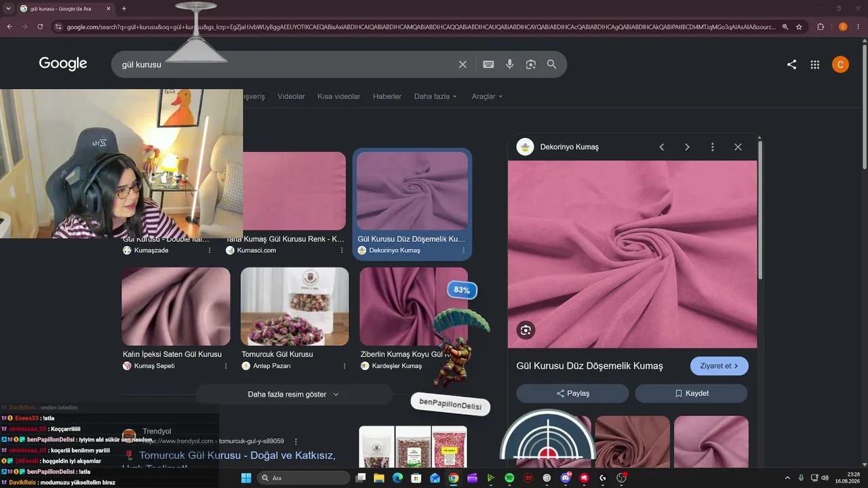Open Microsoft Edge from the taskbar
Image resolution: width=868 pixels, height=488 pixels.
coord(397,478)
